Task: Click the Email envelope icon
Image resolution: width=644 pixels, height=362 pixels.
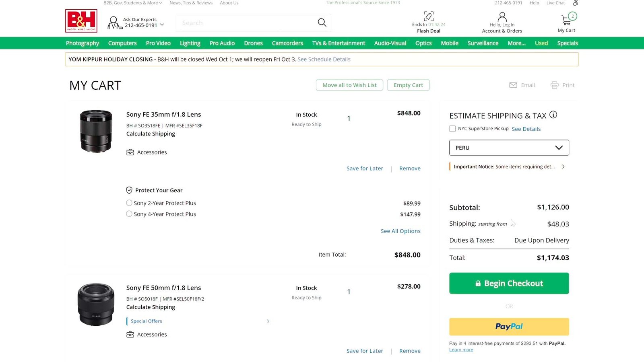Action: click(513, 85)
